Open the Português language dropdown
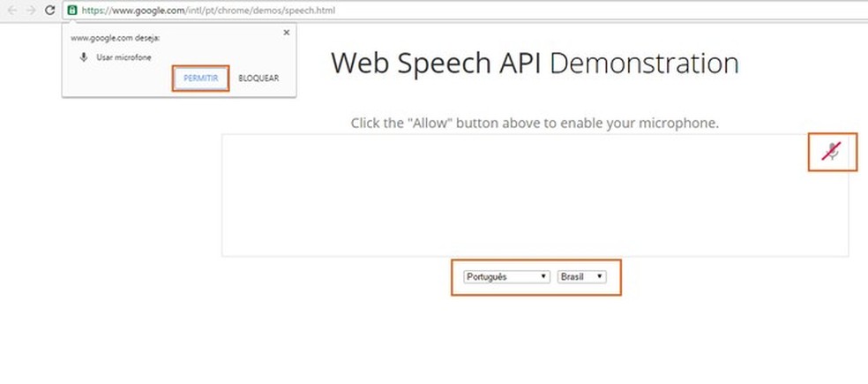Viewport: 868px width, 384px height. (x=506, y=276)
